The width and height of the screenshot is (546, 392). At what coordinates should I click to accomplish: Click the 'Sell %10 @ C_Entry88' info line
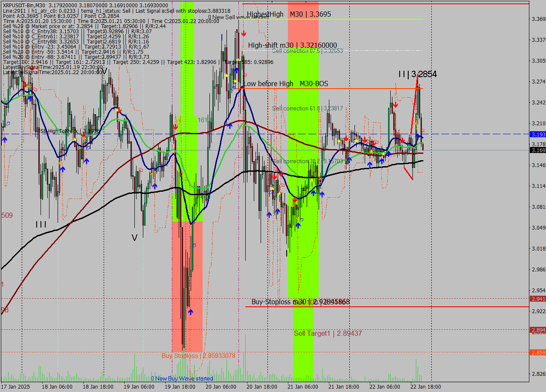[x=76, y=41]
